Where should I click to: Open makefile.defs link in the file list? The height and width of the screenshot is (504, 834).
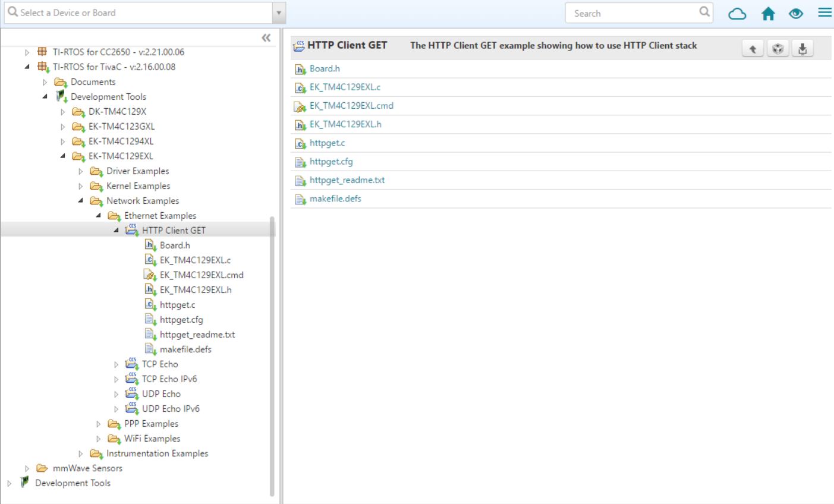(x=335, y=199)
